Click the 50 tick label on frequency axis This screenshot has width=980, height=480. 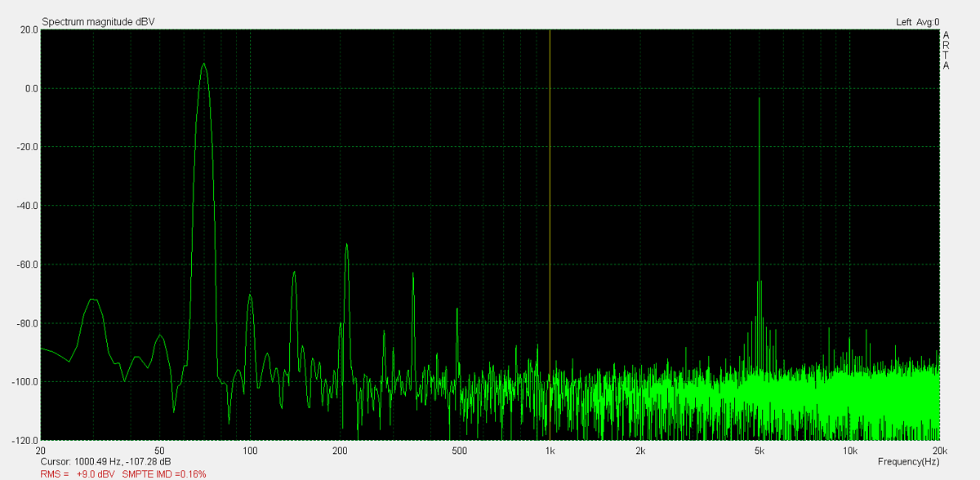pos(160,451)
